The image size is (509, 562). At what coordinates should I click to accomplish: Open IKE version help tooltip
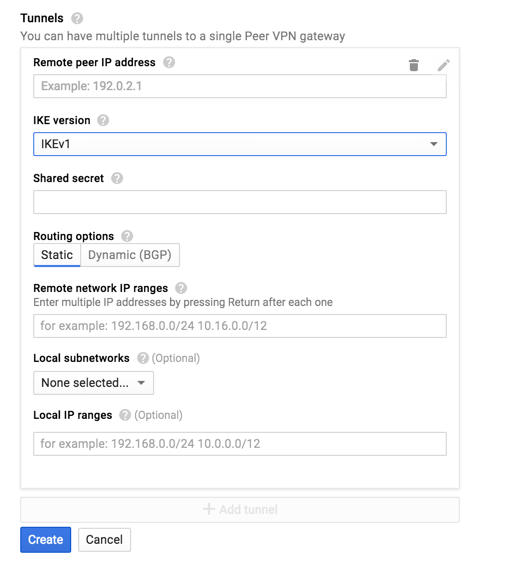tap(103, 120)
